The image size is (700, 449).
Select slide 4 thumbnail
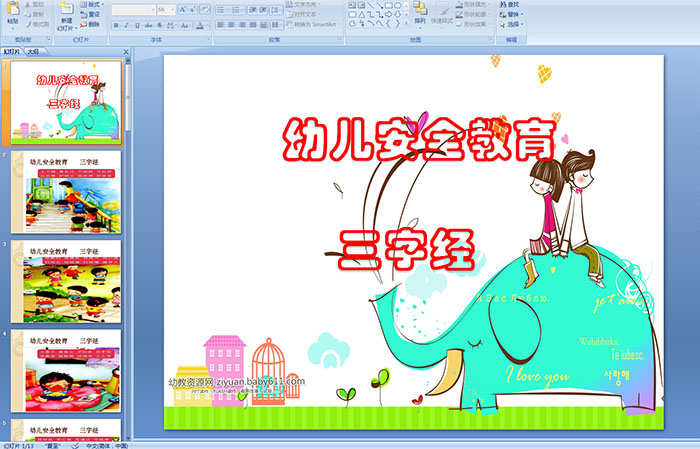(66, 371)
